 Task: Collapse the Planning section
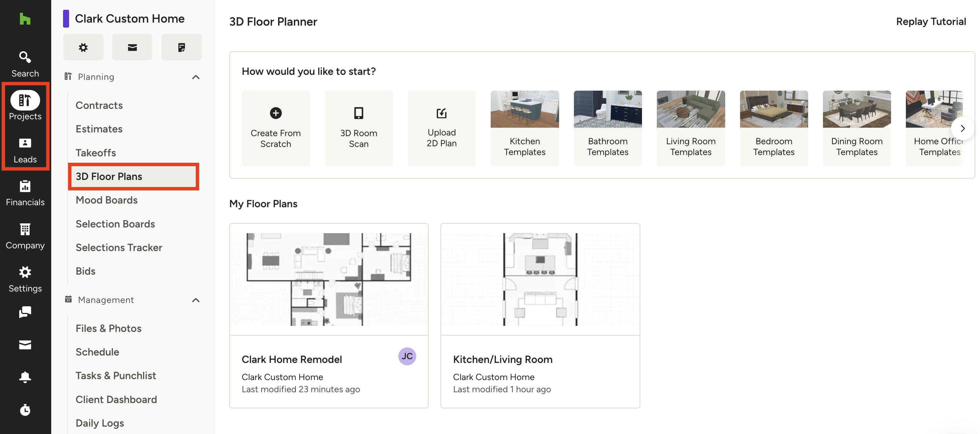[195, 77]
